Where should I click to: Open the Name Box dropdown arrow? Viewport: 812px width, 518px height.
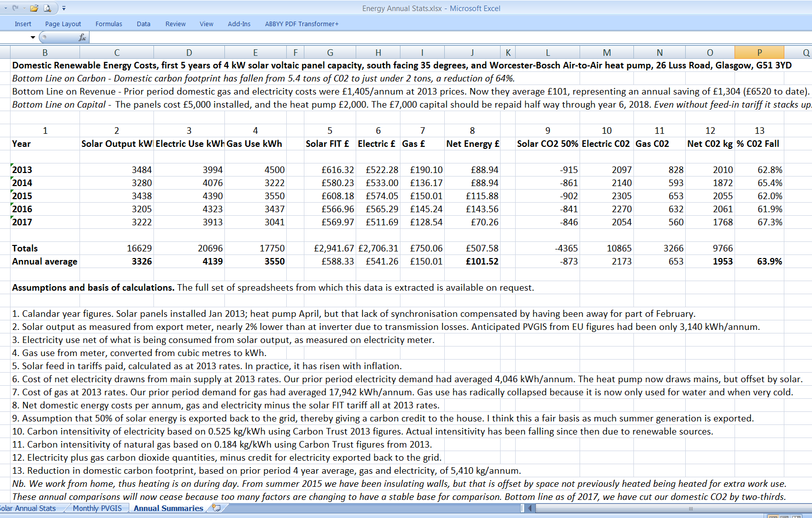(33, 37)
